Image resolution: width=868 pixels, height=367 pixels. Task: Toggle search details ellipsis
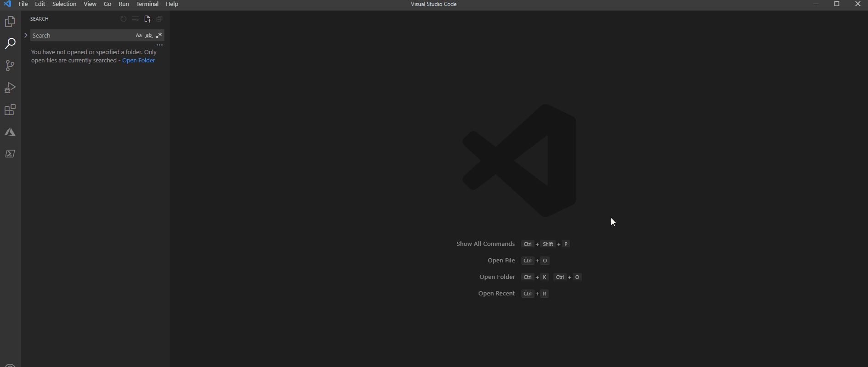160,45
